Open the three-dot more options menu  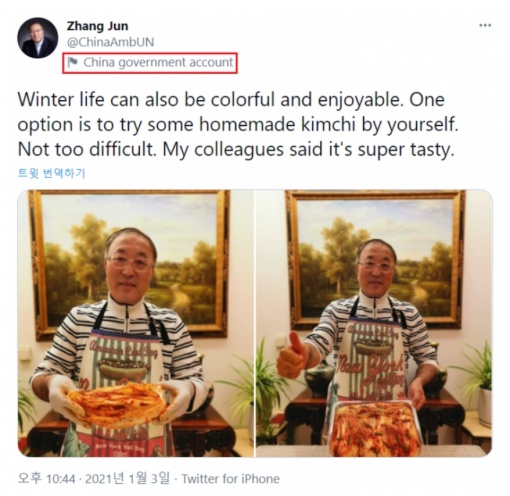point(485,25)
